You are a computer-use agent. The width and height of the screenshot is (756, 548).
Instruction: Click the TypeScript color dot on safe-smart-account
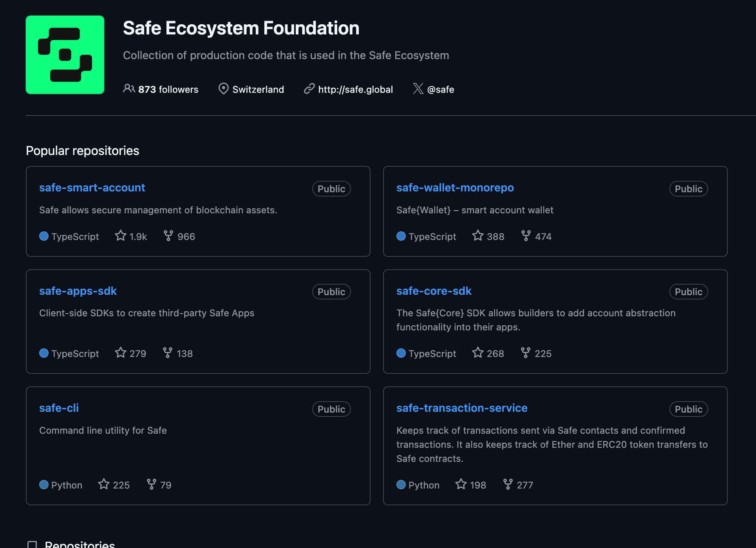click(44, 236)
